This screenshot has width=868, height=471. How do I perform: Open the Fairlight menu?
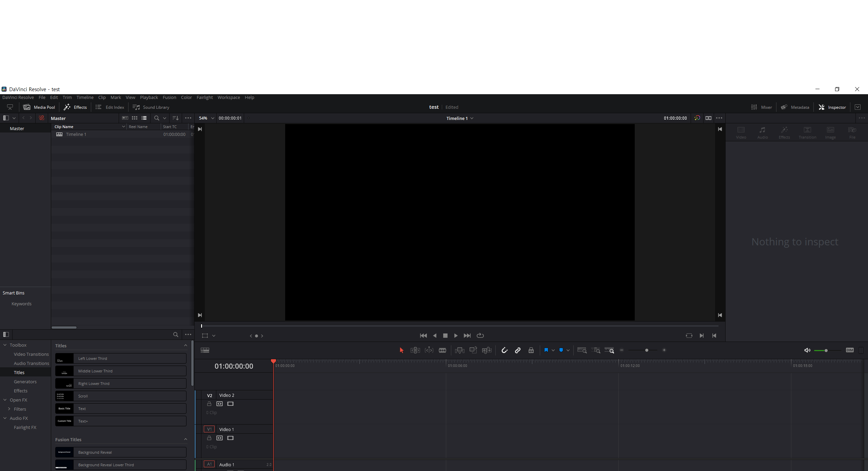point(204,97)
